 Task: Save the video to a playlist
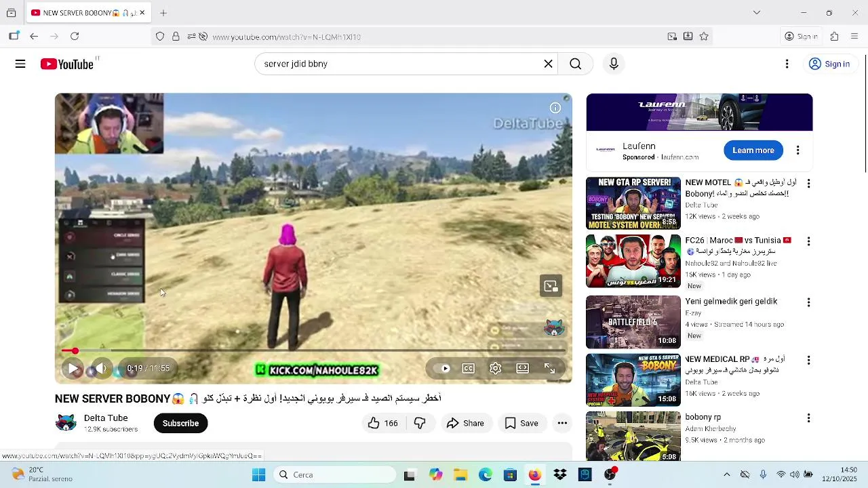tap(521, 423)
